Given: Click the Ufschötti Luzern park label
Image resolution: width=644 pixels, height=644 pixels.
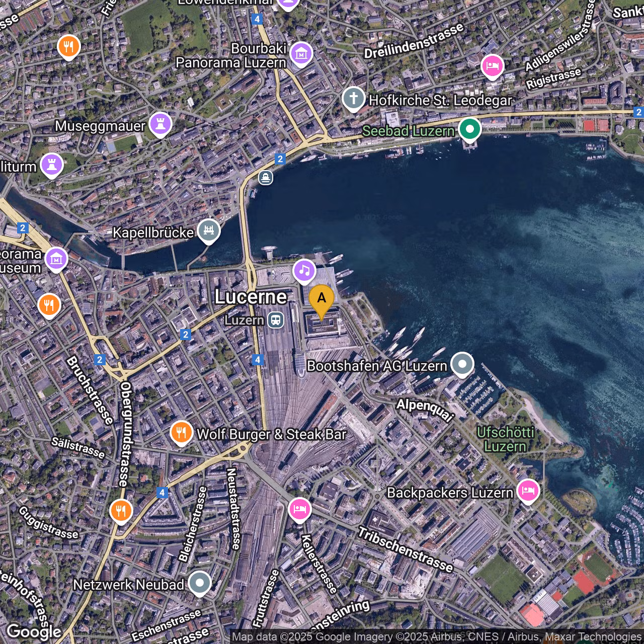Looking at the screenshot, I should [505, 439].
